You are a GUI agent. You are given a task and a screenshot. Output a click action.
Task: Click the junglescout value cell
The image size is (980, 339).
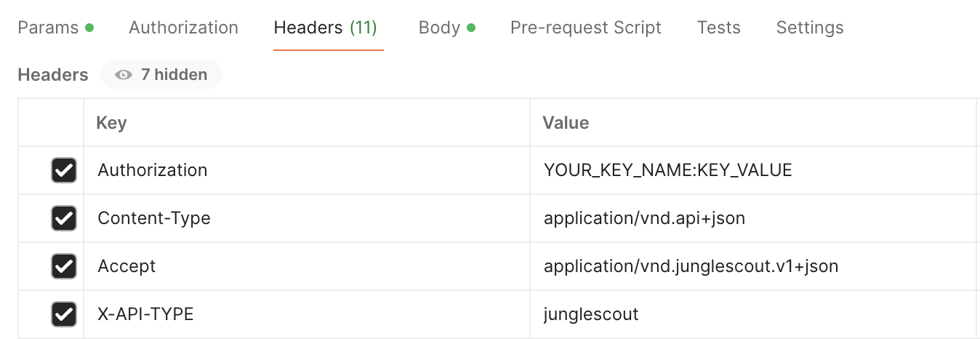pos(752,314)
